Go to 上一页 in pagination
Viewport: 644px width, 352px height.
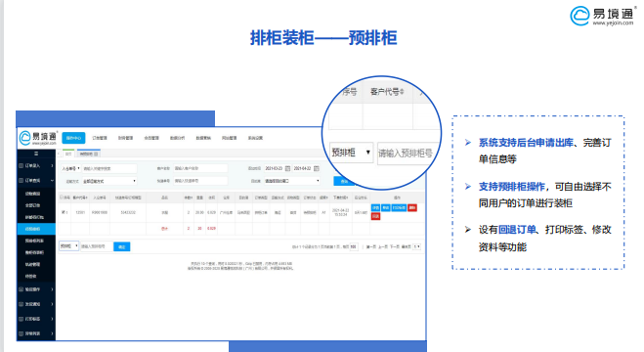click(x=382, y=246)
